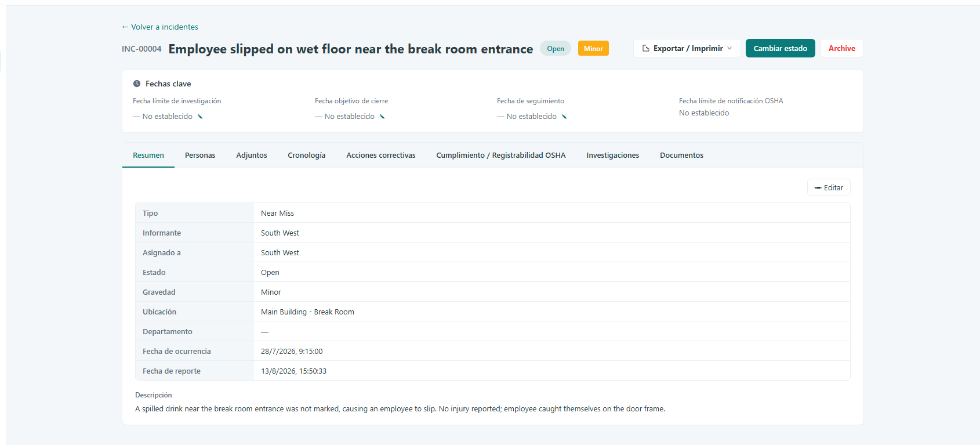Viewport: 980px width, 445px height.
Task: Click the clock icon beside Fechas clave
Action: pos(137,84)
